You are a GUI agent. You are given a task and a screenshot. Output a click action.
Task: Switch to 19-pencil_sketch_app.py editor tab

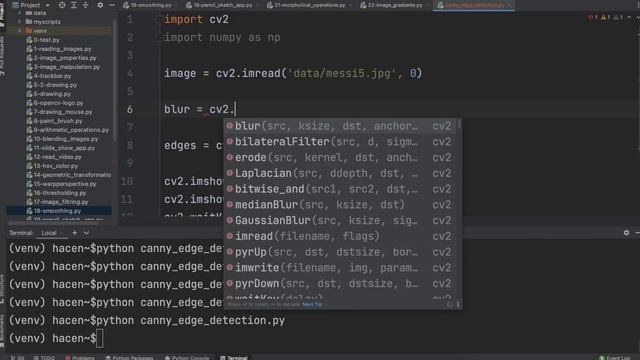tap(222, 5)
